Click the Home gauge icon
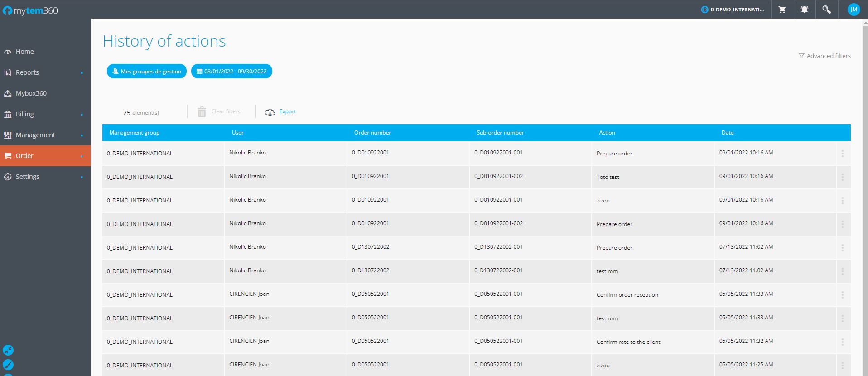This screenshot has height=376, width=868. pyautogui.click(x=8, y=52)
